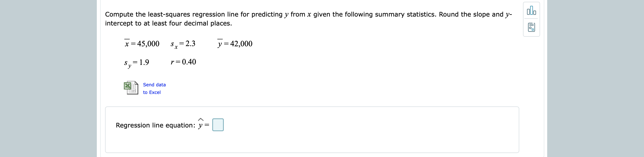The image size is (644, 157).
Task: Click the Send data link
Action: (154, 85)
